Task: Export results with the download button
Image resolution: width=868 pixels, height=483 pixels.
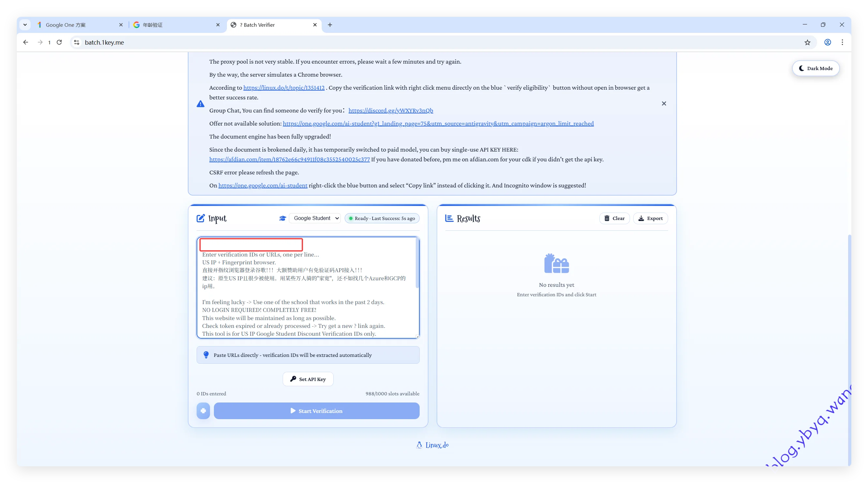Action: click(x=650, y=218)
